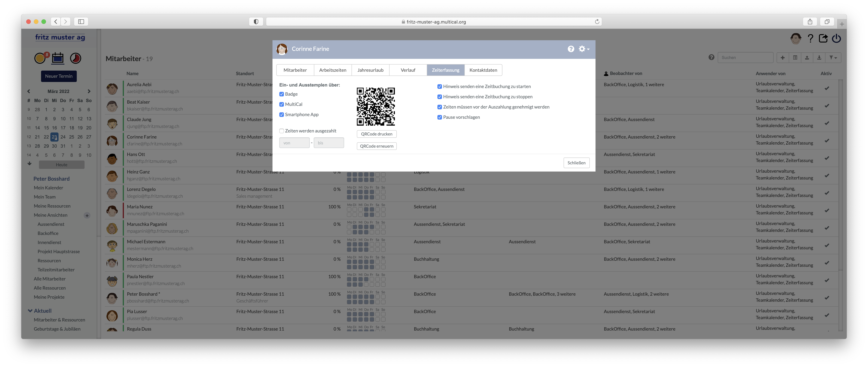Open the Jahresurlaub tab

370,70
